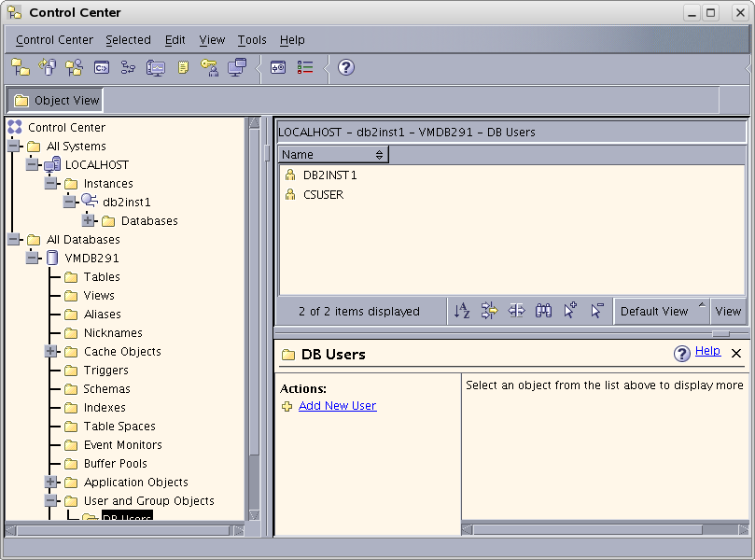
Task: Click the Find binoculars icon
Action: click(x=543, y=311)
